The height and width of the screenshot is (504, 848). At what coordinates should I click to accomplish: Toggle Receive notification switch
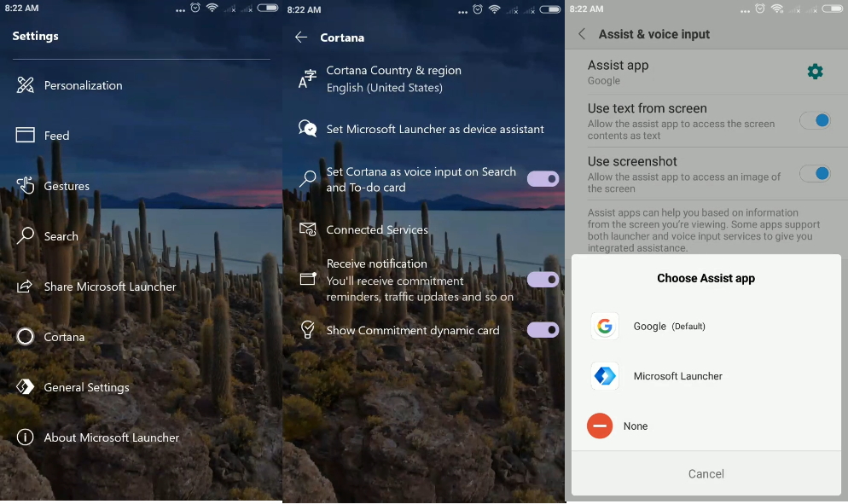(543, 280)
